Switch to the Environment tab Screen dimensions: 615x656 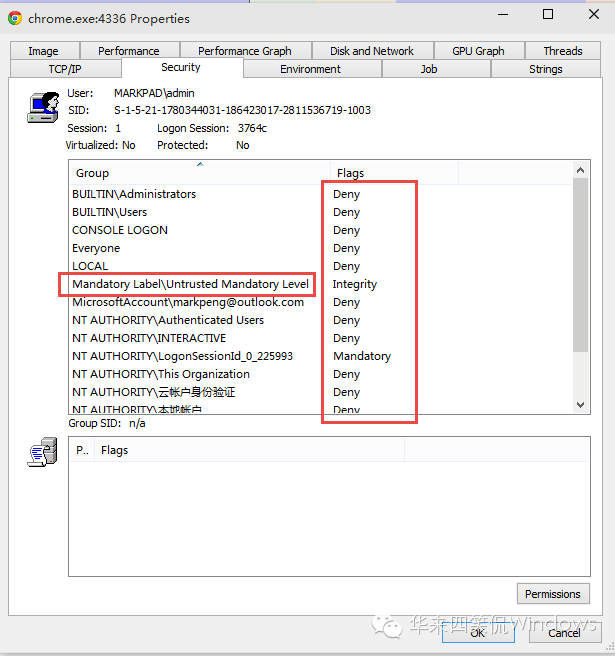coord(311,69)
